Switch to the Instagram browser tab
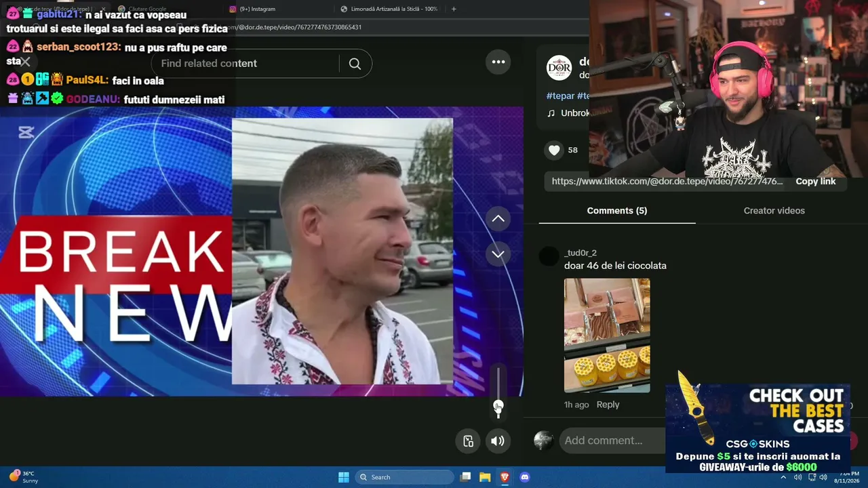The width and height of the screenshot is (868, 488). pyautogui.click(x=258, y=9)
